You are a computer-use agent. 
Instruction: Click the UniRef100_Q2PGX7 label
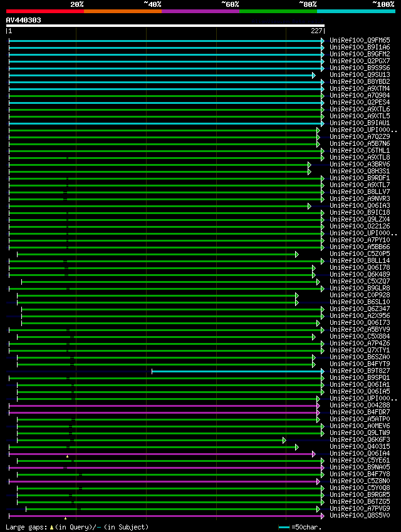pyautogui.click(x=360, y=61)
